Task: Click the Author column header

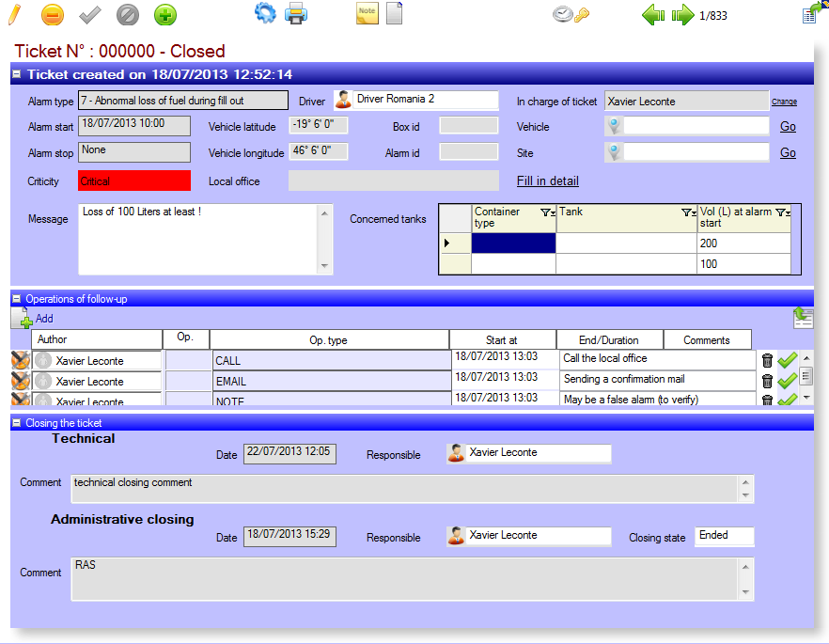Action: click(97, 339)
